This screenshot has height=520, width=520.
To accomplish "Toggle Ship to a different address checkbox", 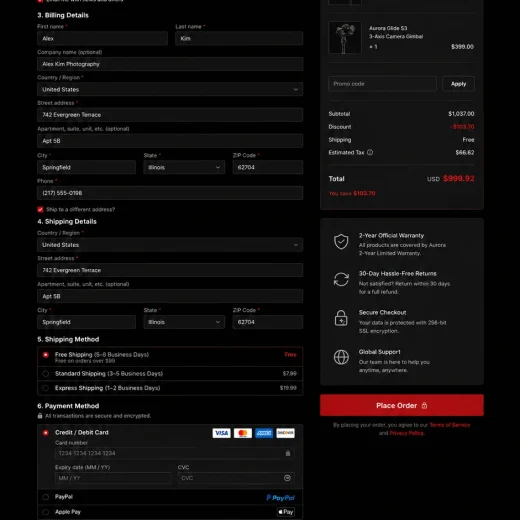I will (x=40, y=209).
